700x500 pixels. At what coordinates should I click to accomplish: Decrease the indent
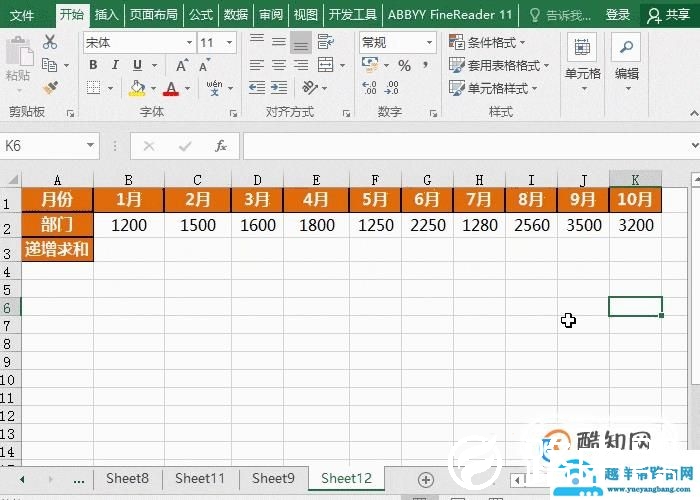257,88
